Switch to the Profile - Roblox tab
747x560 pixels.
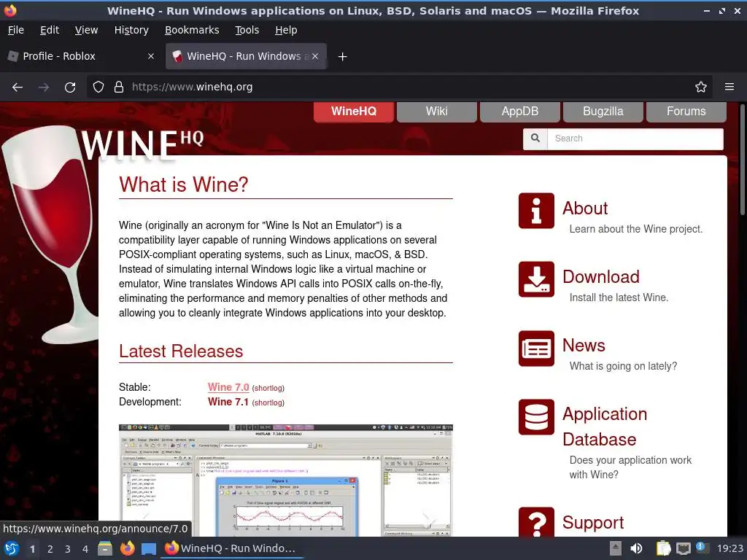coord(82,56)
